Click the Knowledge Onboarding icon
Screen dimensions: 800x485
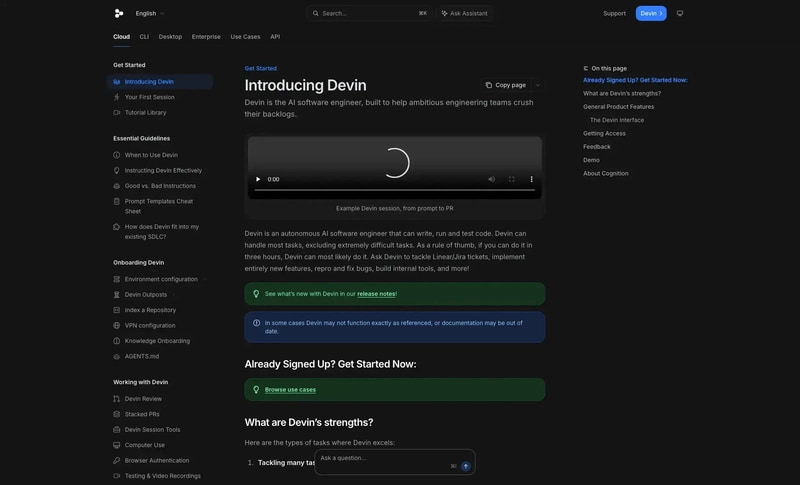point(117,341)
